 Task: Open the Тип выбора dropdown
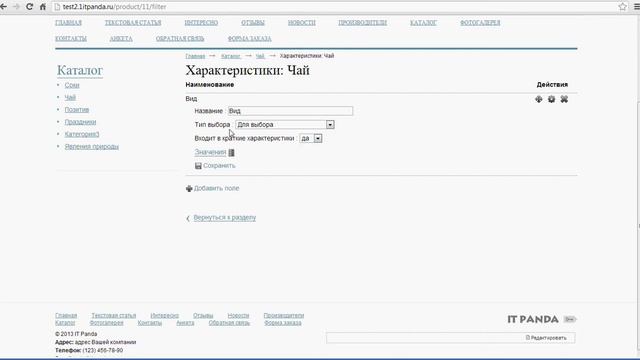coord(285,124)
